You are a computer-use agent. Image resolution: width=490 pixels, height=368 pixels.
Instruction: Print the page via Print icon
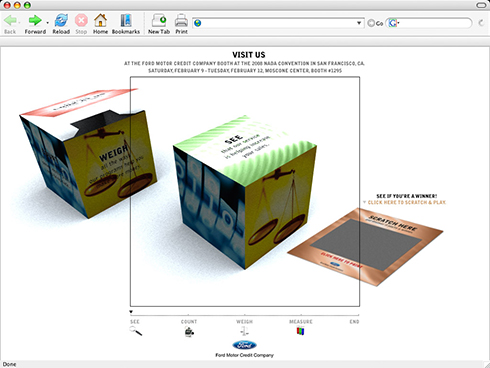point(181,21)
